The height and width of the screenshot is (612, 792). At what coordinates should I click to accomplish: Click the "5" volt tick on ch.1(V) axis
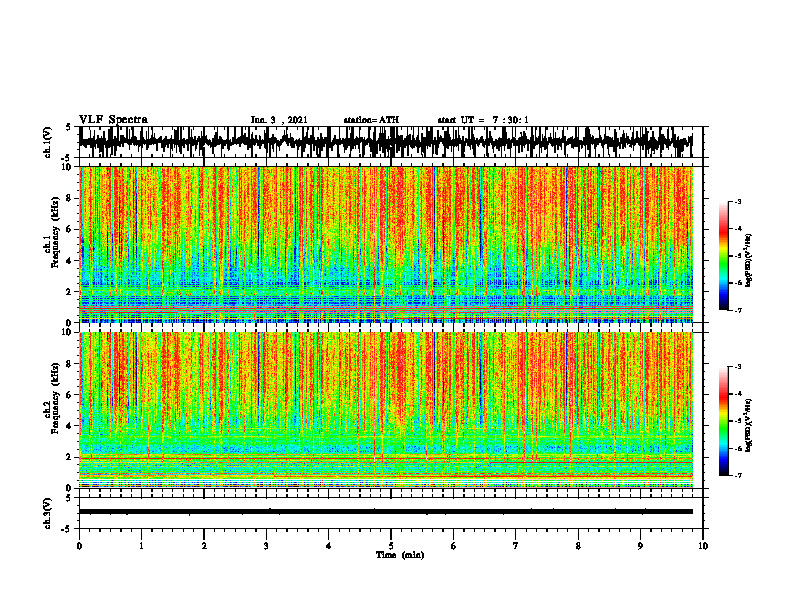68,127
